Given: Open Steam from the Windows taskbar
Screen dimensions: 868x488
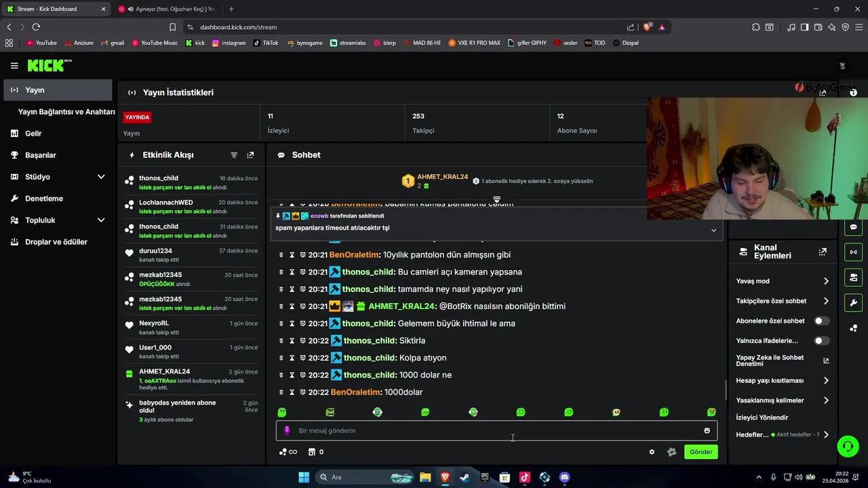Looking at the screenshot, I should (465, 477).
